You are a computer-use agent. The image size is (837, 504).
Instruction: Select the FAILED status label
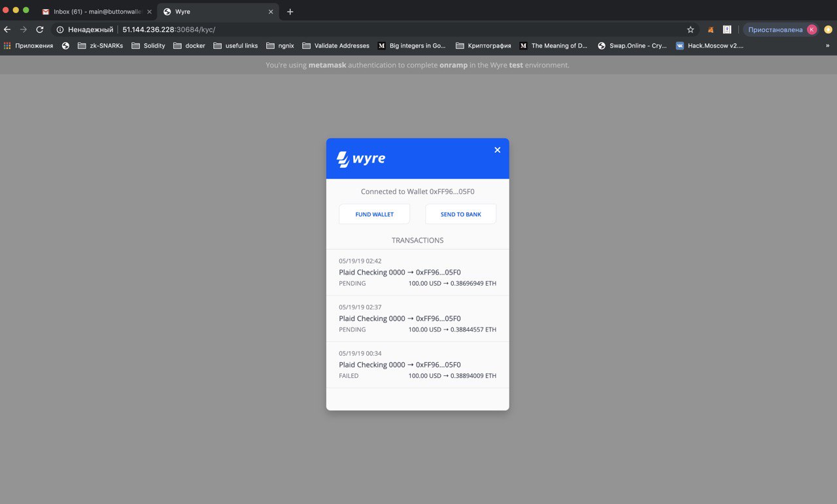pyautogui.click(x=349, y=376)
